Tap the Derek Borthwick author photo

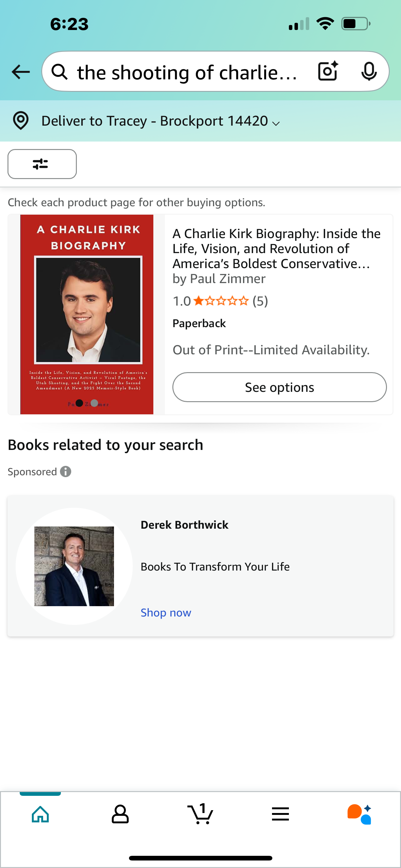(74, 566)
